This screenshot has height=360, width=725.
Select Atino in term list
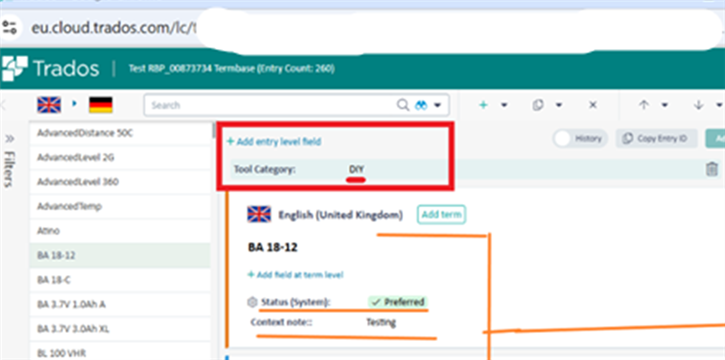point(120,231)
